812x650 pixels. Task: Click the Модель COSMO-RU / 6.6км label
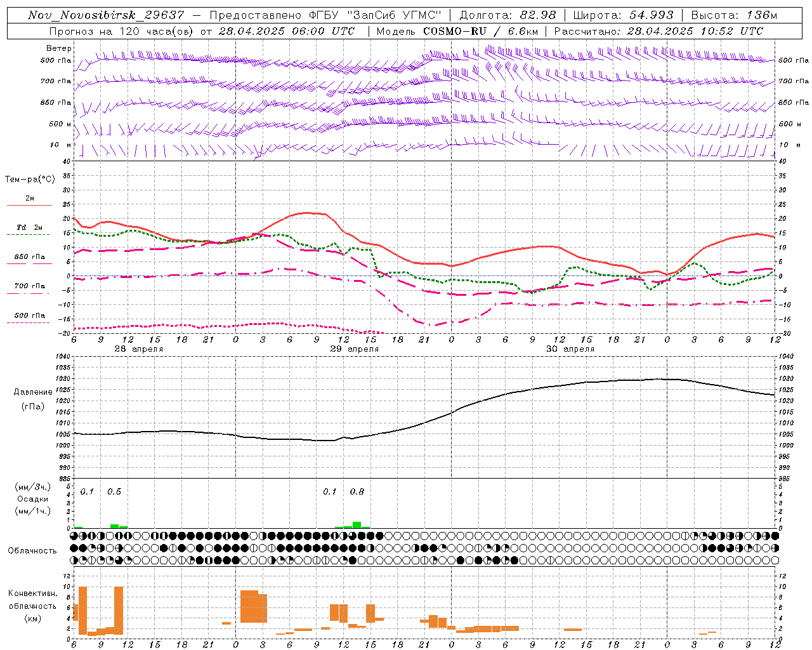pos(457,31)
